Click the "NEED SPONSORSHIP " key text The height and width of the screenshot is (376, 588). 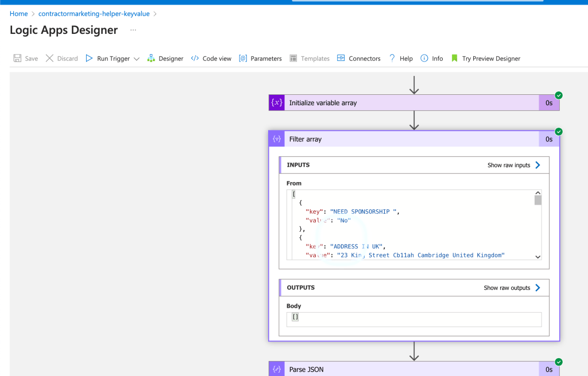coord(363,212)
